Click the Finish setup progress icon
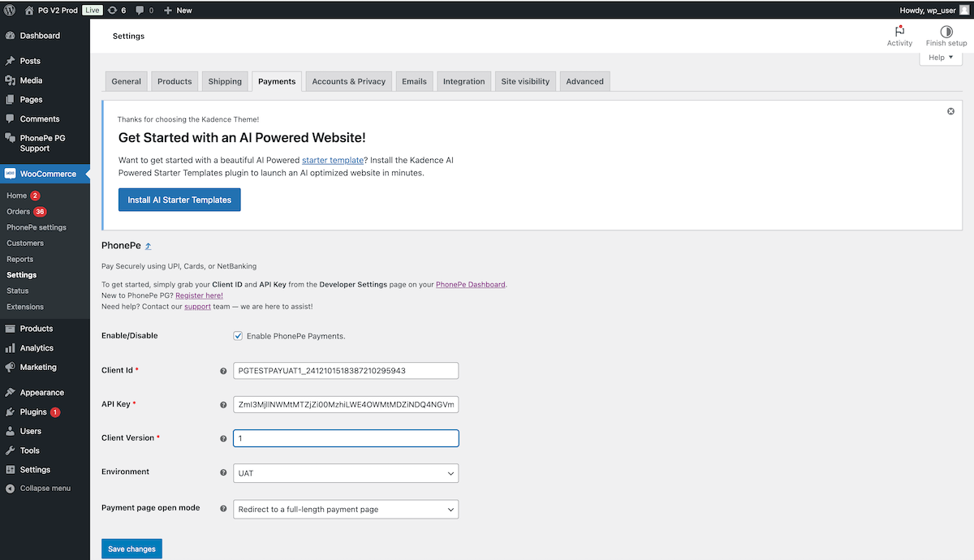This screenshot has height=560, width=974. coord(946,32)
